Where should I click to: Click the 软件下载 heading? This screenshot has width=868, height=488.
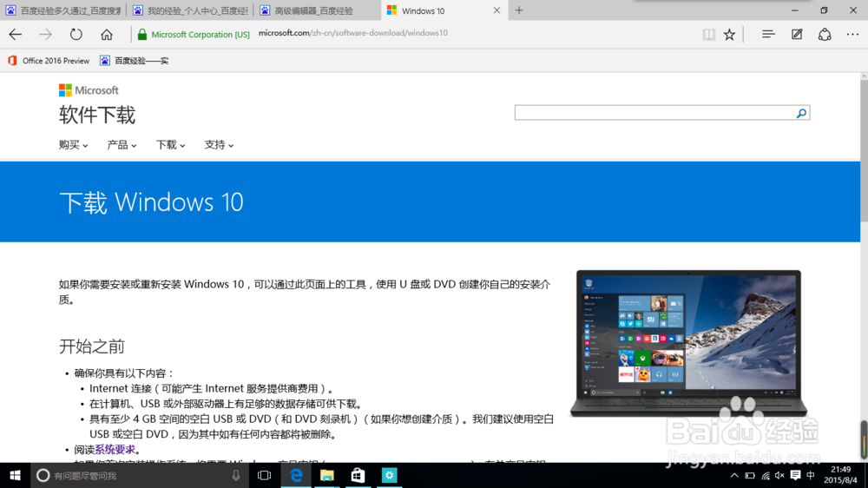pyautogui.click(x=97, y=115)
